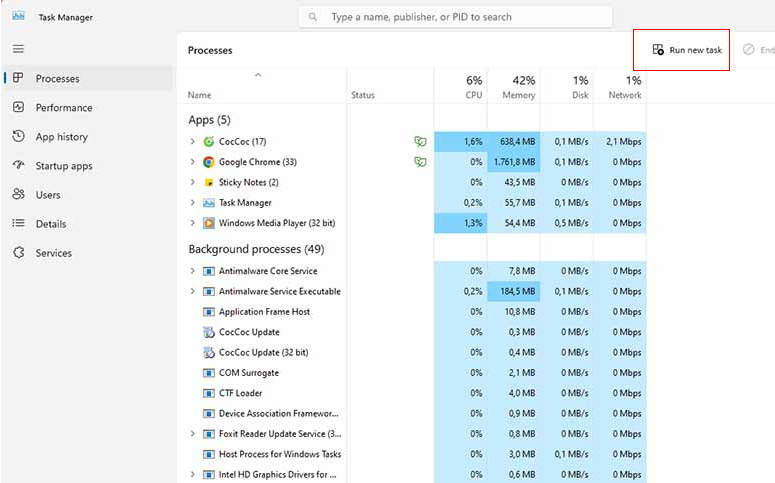Click the efficiency mode leaf for CocCoc

(x=420, y=142)
